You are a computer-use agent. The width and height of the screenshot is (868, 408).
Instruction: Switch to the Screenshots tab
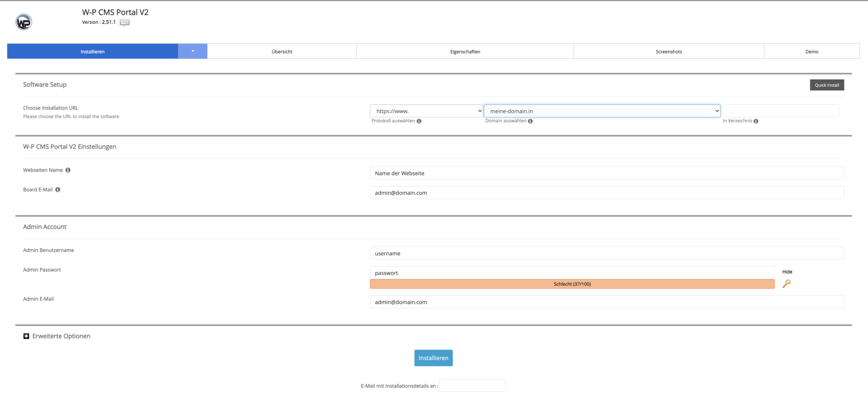pos(668,52)
